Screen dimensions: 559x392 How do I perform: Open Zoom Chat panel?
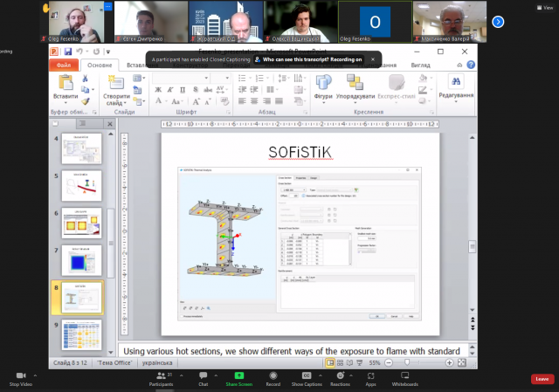pos(204,379)
